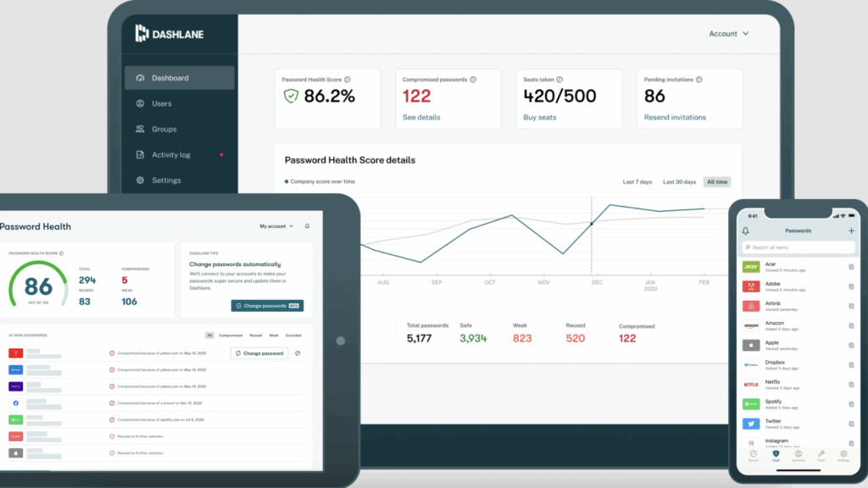Image resolution: width=868 pixels, height=488 pixels.
Task: Open the Recent tab on phone
Action: click(x=754, y=456)
